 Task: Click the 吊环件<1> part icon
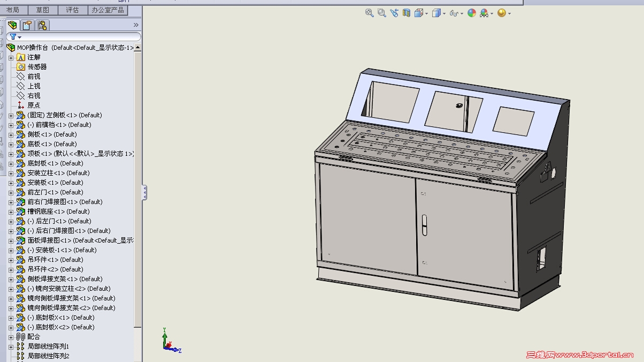pyautogui.click(x=21, y=260)
